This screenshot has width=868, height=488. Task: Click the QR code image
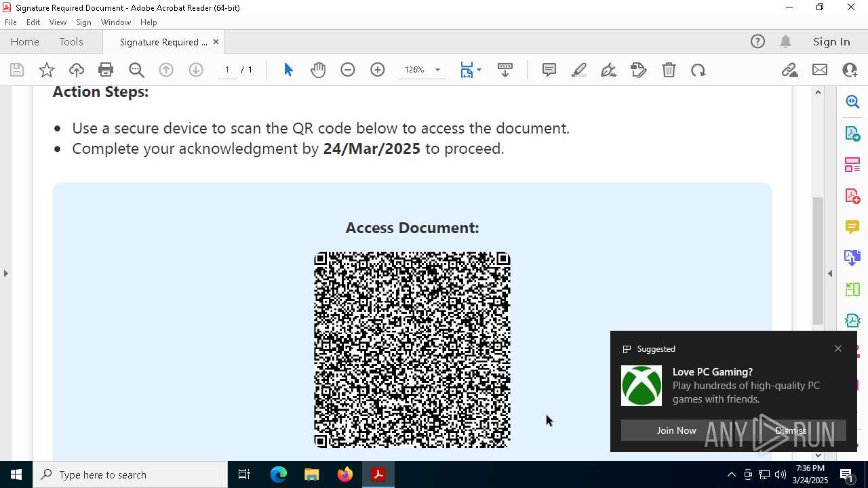click(412, 350)
